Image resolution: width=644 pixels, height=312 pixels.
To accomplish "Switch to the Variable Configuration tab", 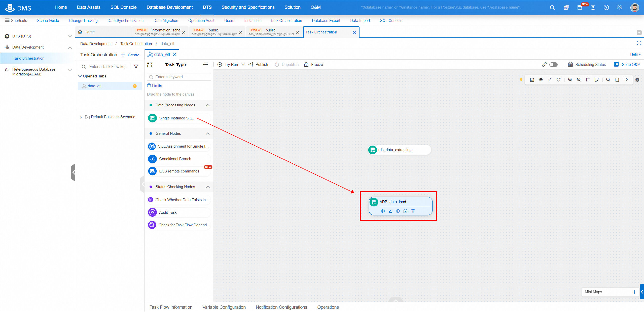I will tap(224, 307).
